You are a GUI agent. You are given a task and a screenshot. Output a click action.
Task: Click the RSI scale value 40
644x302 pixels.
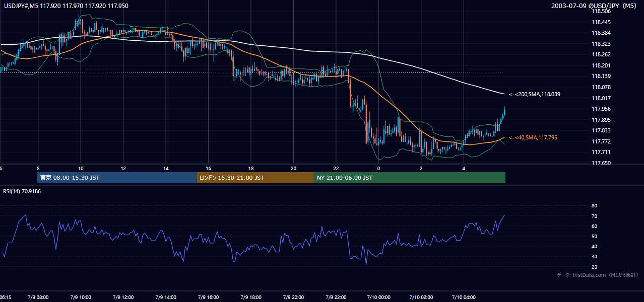(x=594, y=247)
